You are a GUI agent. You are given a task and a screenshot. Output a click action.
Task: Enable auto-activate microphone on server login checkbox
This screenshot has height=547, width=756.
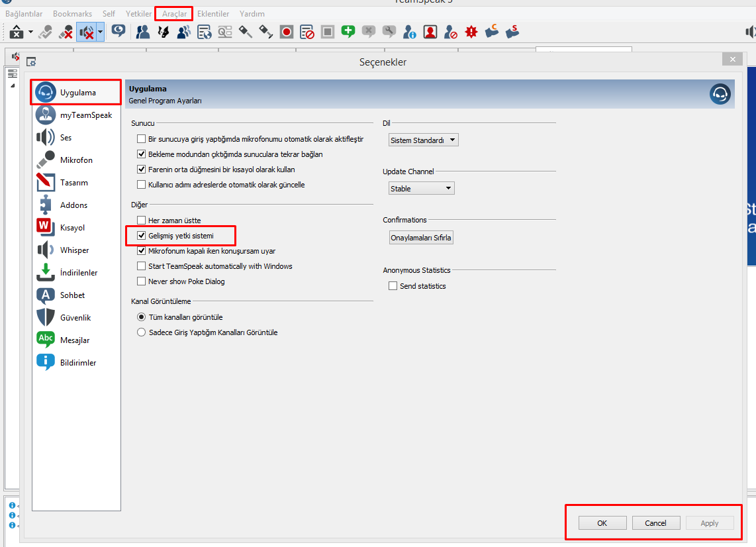pos(141,139)
